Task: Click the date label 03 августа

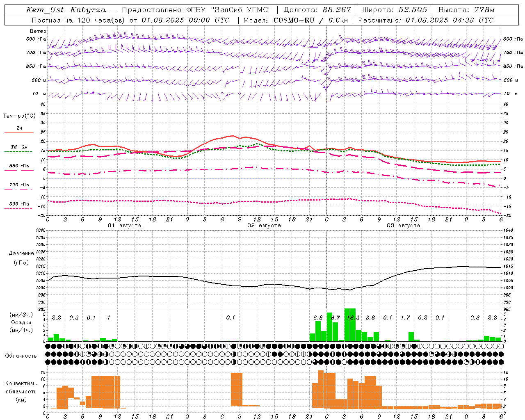Action: pyautogui.click(x=404, y=226)
